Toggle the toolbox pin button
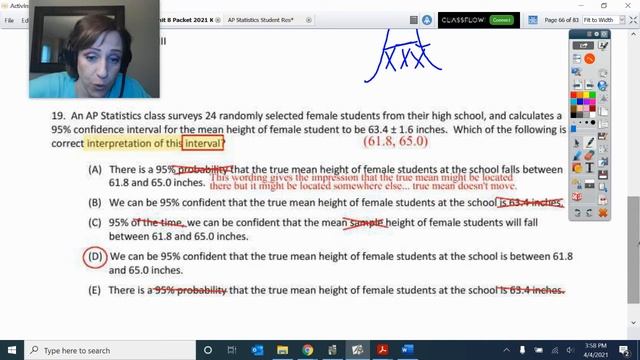This screenshot has height=360, width=640. click(x=596, y=33)
